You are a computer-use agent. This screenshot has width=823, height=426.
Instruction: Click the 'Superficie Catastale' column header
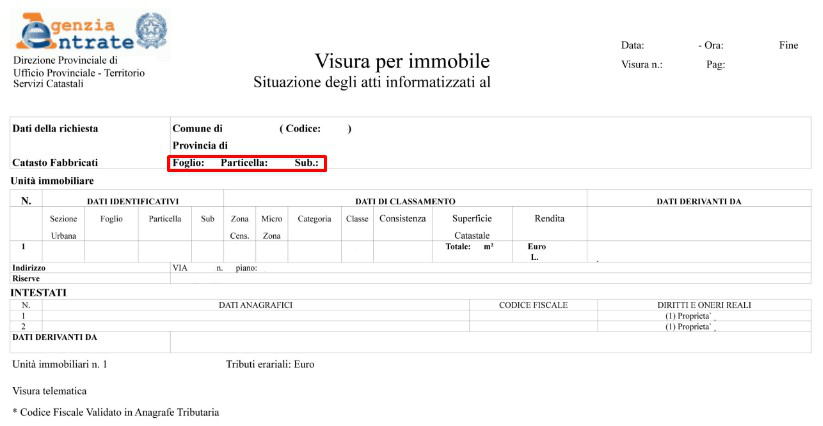click(x=472, y=227)
